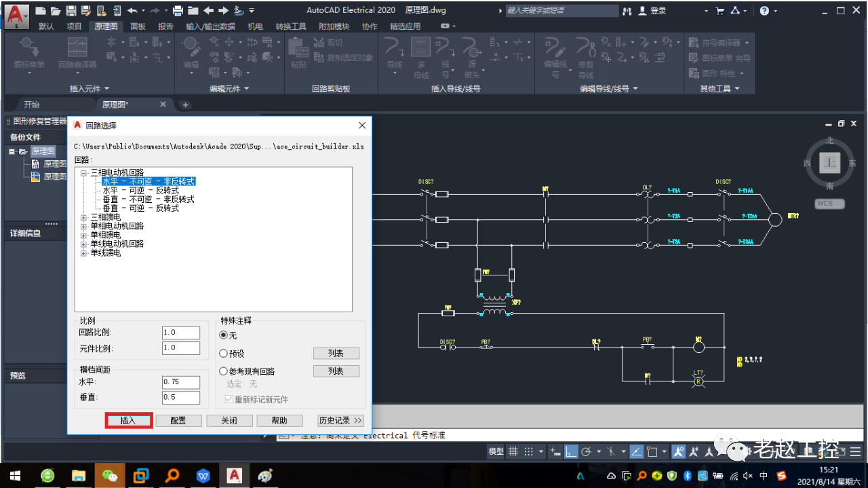Click the Open file icon in quick access toolbar
The image size is (868, 488).
pyautogui.click(x=56, y=11)
